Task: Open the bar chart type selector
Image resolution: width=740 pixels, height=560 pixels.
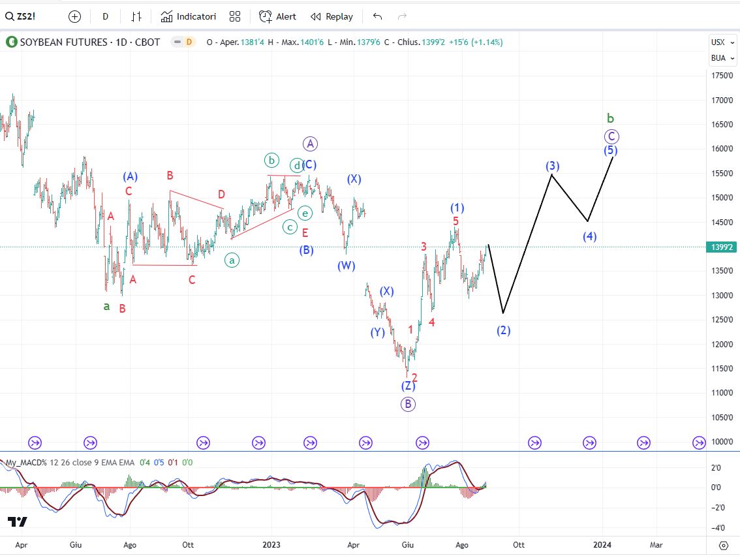Action: (x=136, y=16)
